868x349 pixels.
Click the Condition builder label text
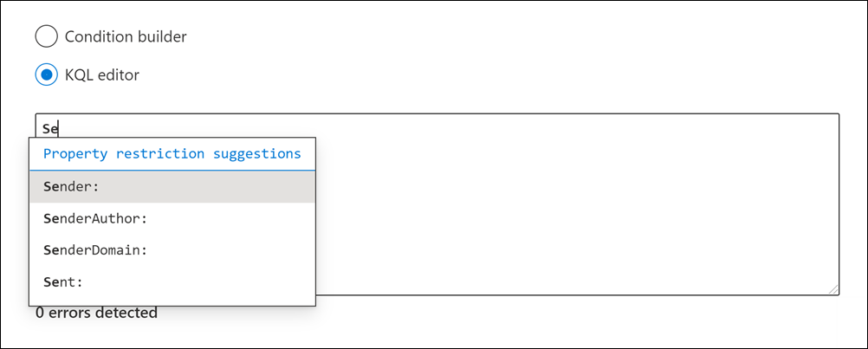click(126, 37)
